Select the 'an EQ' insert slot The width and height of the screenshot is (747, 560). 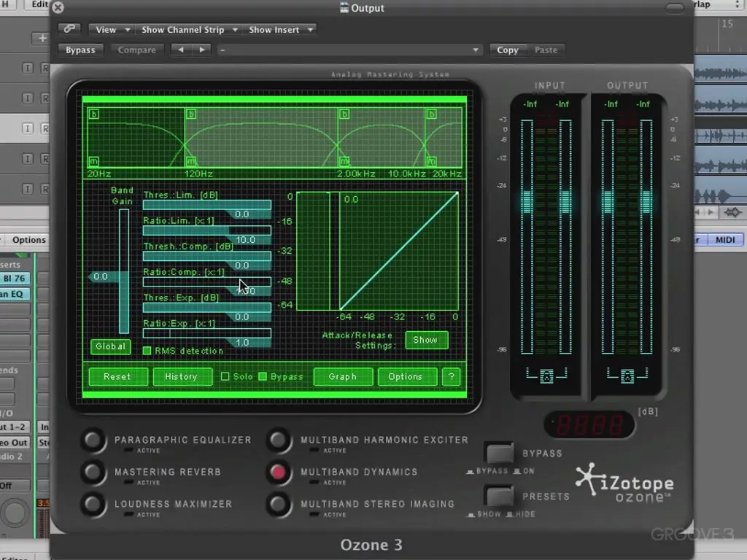pos(15,294)
